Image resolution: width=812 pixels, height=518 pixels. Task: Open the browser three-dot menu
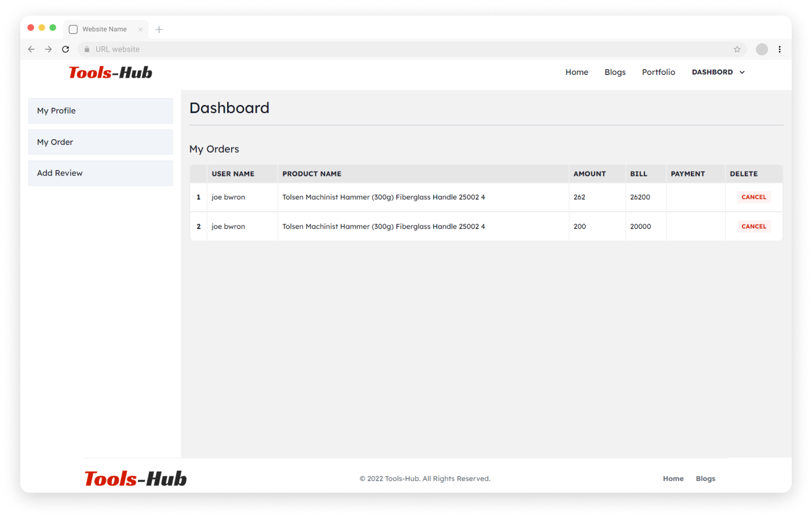780,49
